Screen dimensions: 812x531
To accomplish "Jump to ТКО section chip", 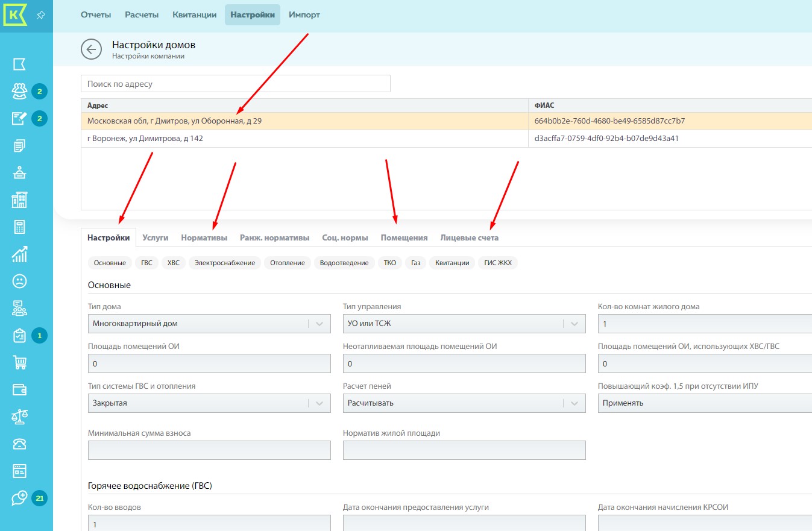I will coord(390,263).
